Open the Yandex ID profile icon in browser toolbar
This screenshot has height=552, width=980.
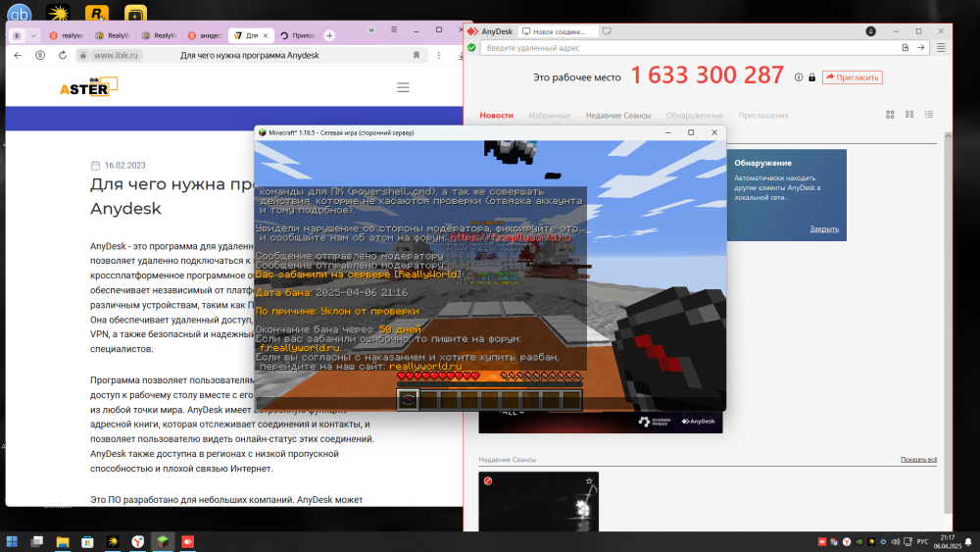40,55
